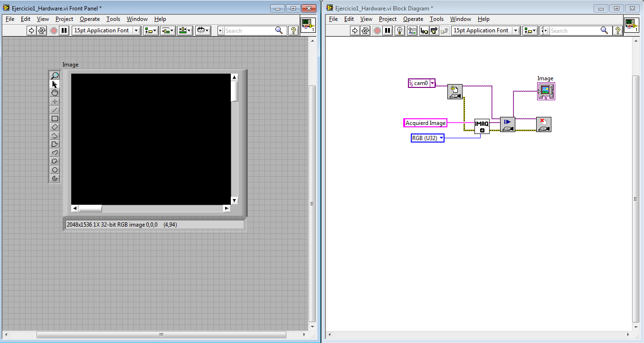The height and width of the screenshot is (343, 644).
Task: Open Align Objects dropdown in Block Diagram toolbar
Action: tap(530, 30)
